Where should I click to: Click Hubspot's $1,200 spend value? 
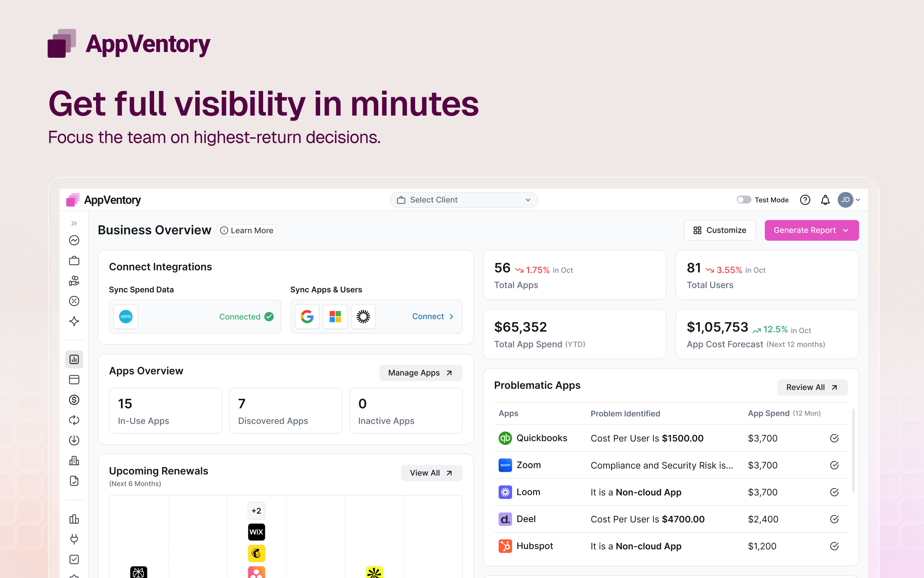(x=762, y=546)
